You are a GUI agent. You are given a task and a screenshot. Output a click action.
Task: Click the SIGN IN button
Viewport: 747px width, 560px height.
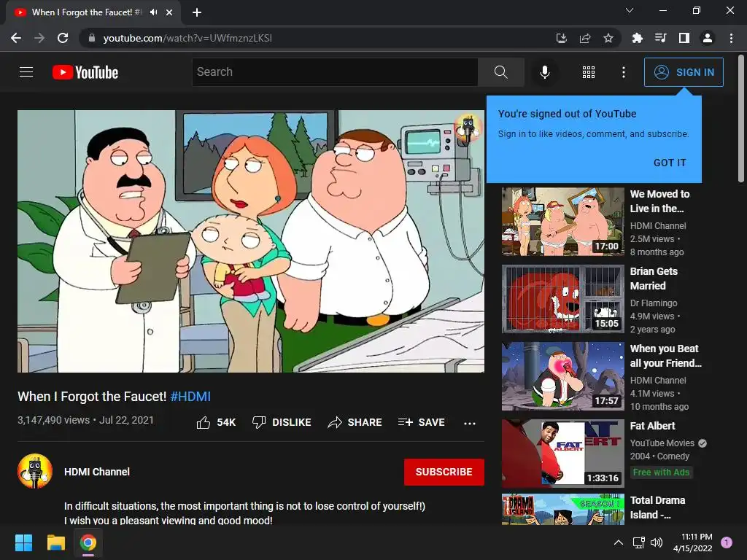pos(684,72)
